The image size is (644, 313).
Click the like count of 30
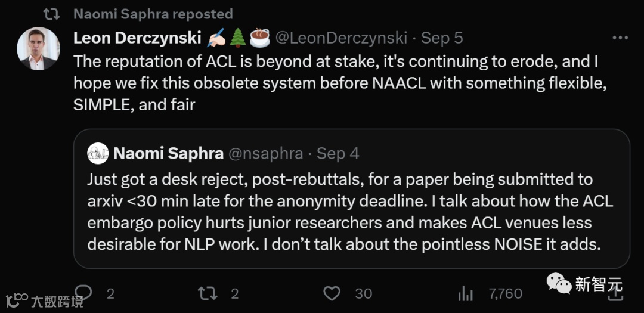pos(363,293)
